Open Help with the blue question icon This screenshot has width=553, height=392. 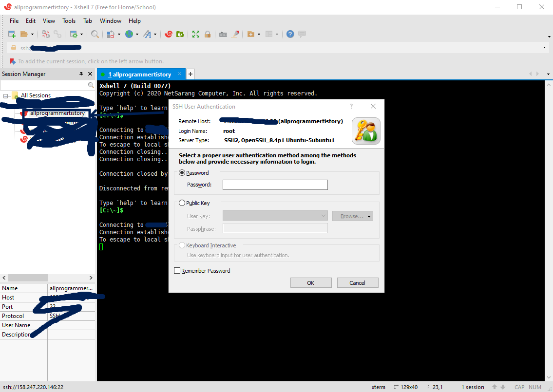coord(290,34)
